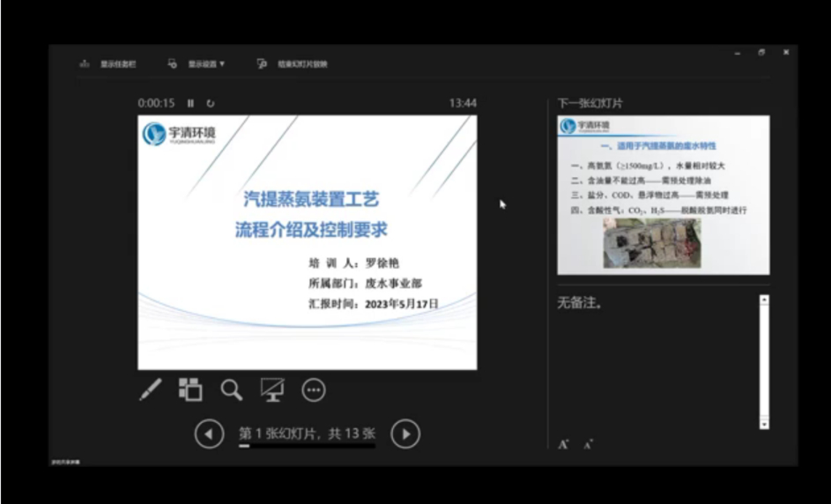Image resolution: width=831 pixels, height=504 pixels.
Task: Click the See all slides grid icon
Action: click(190, 389)
